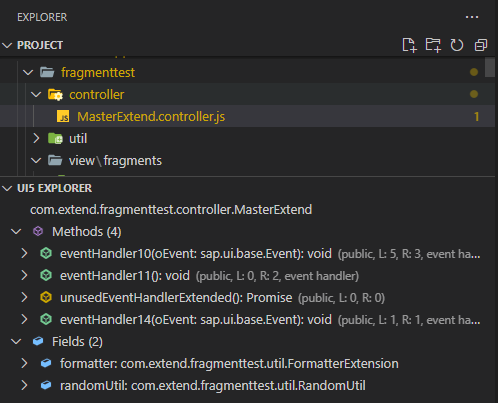Expand the eventHandler10 method chevron
This screenshot has height=403, width=498.
tap(24, 253)
